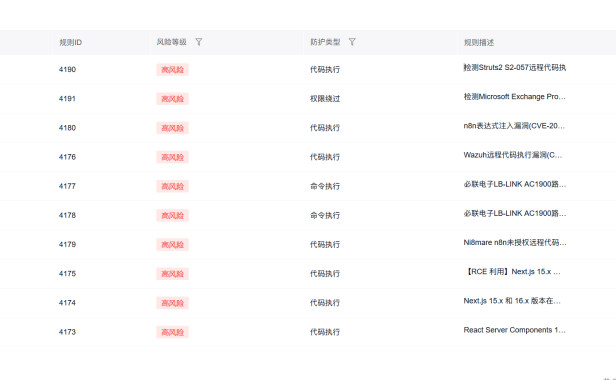Click 高风险 tag in row 4190
The height and width of the screenshot is (380, 616).
coord(172,70)
